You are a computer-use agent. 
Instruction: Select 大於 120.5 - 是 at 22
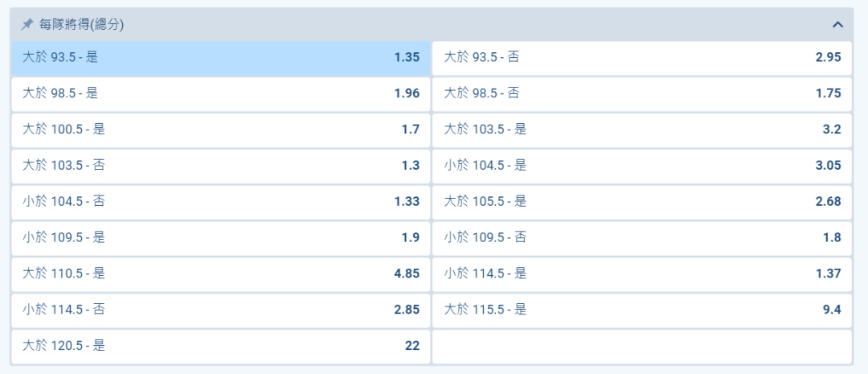click(x=220, y=346)
